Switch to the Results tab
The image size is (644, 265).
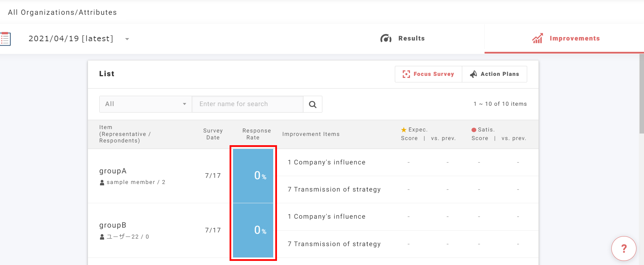pos(411,38)
